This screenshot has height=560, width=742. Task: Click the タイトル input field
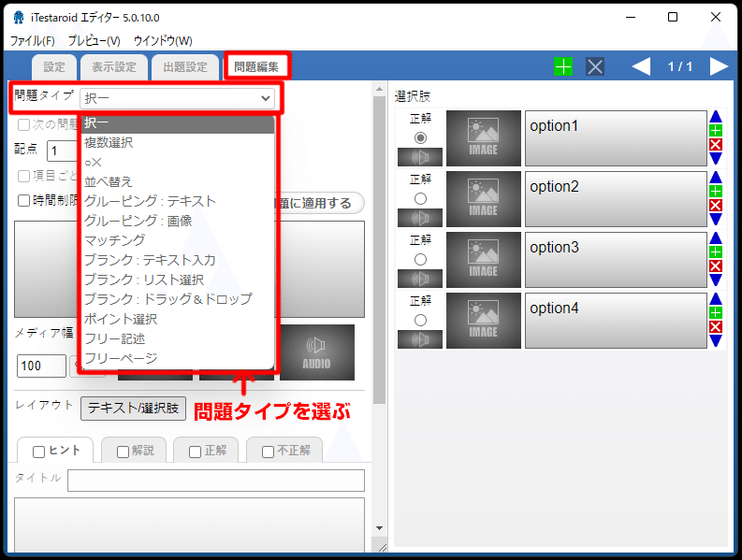216,481
